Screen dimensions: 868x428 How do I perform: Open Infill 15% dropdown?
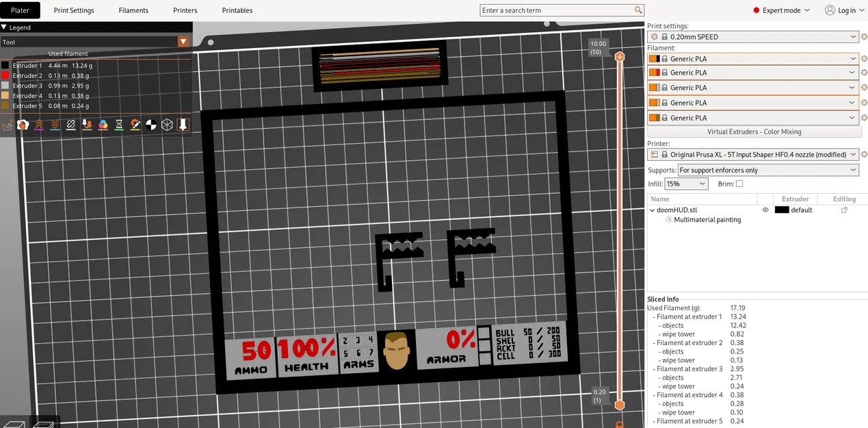686,184
